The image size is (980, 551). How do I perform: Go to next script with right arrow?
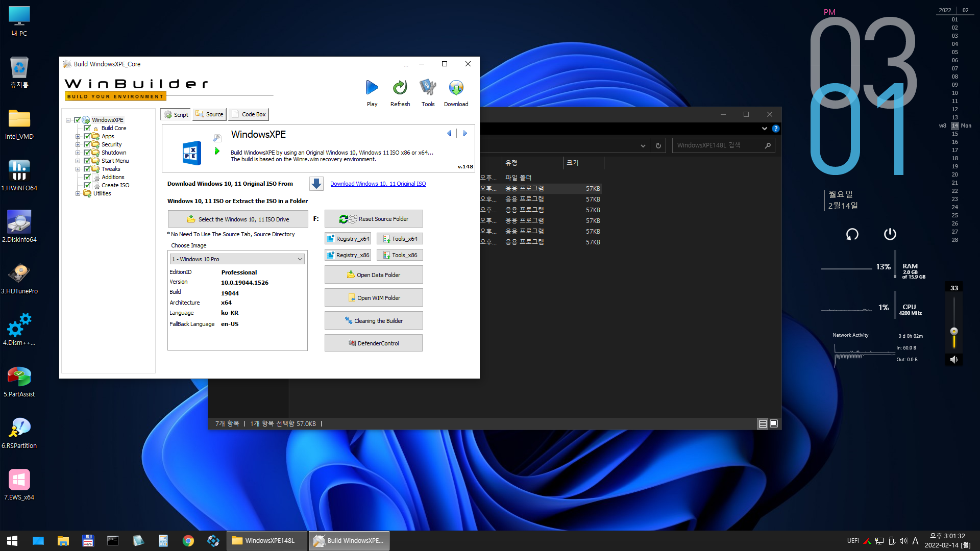point(465,133)
